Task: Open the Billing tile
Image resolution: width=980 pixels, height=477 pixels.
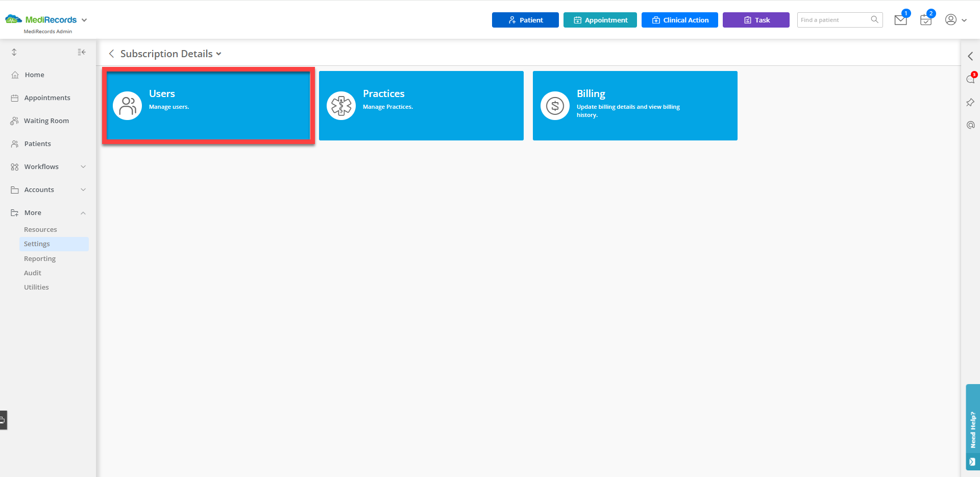Action: click(635, 106)
